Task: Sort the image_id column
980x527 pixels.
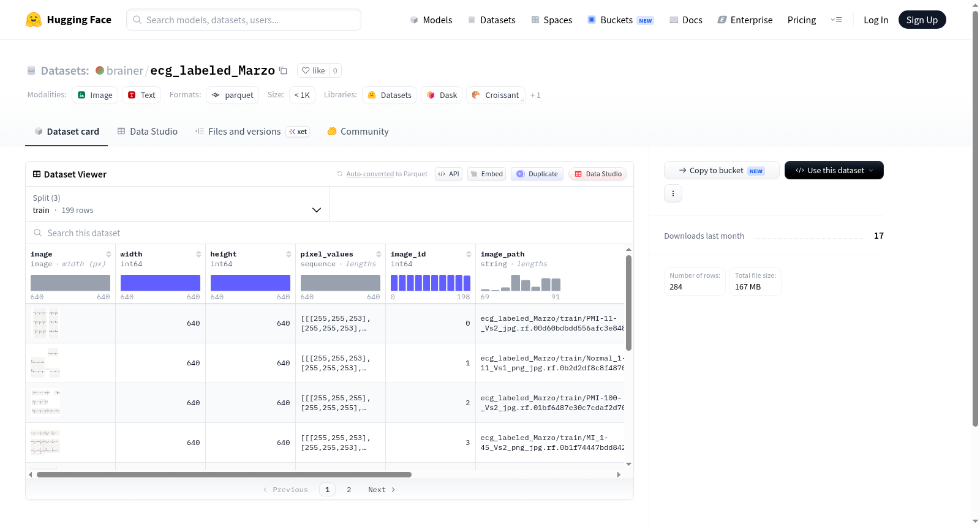Action: pos(469,254)
